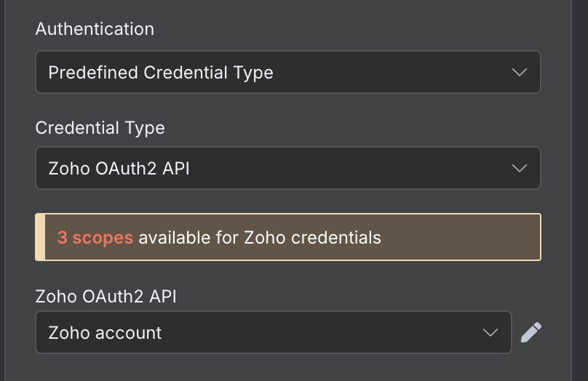Click the panel divider on the right edge
Viewport: 588px width, 381px height.
click(571, 190)
